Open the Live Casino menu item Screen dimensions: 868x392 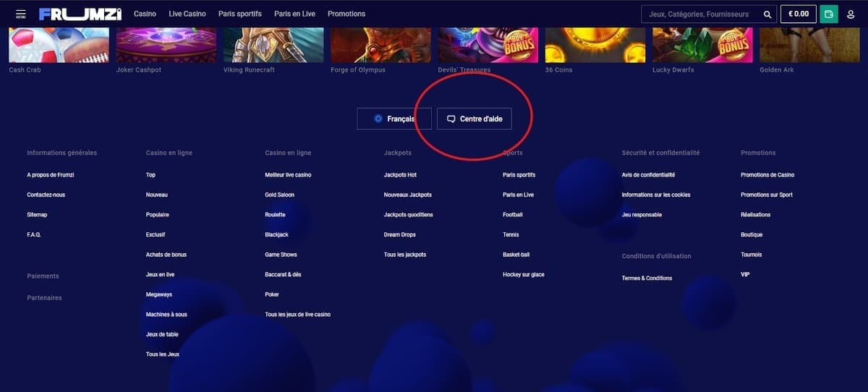pyautogui.click(x=187, y=14)
